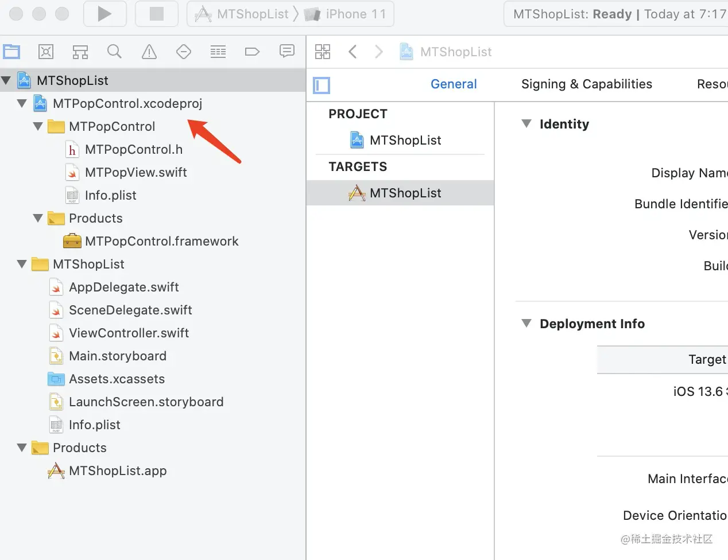Open the Report navigator speech bubble icon
This screenshot has width=728, height=560.
coord(287,52)
